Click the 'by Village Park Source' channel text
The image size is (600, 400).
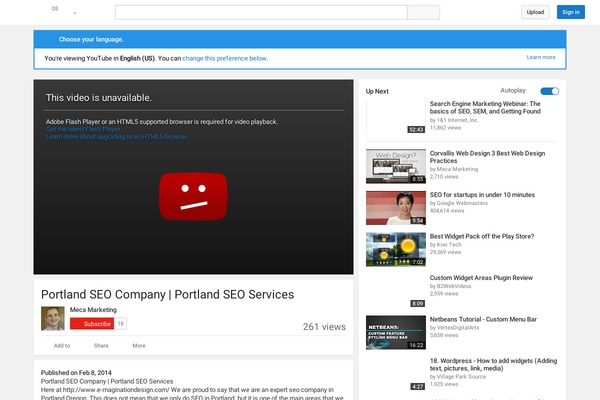[x=458, y=377]
